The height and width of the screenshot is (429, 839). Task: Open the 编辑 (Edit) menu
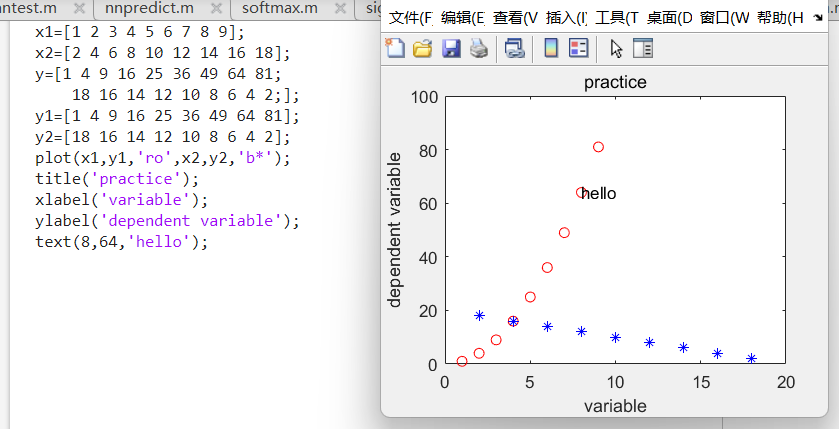pyautogui.click(x=462, y=18)
